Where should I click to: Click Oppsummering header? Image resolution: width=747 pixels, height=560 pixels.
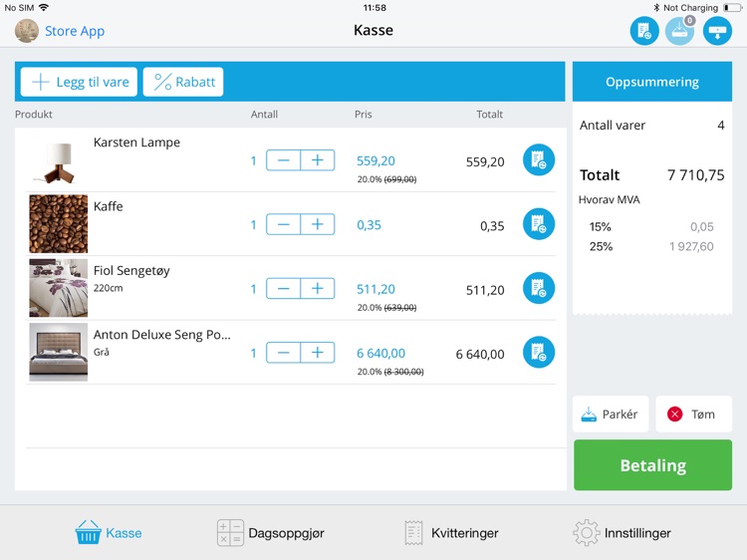[x=652, y=82]
